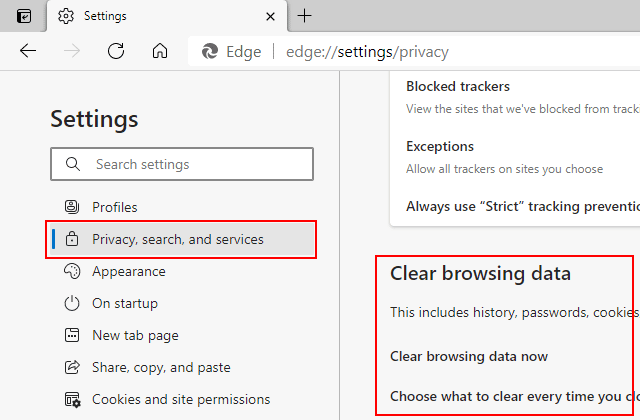Click the New tab page window icon
640x420 pixels.
(72, 335)
